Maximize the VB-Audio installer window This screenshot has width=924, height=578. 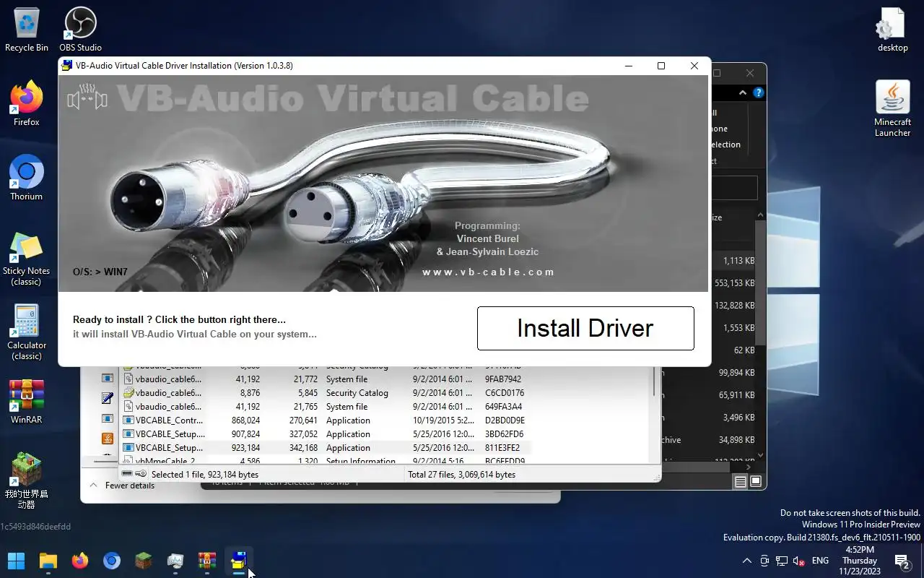[x=661, y=66]
